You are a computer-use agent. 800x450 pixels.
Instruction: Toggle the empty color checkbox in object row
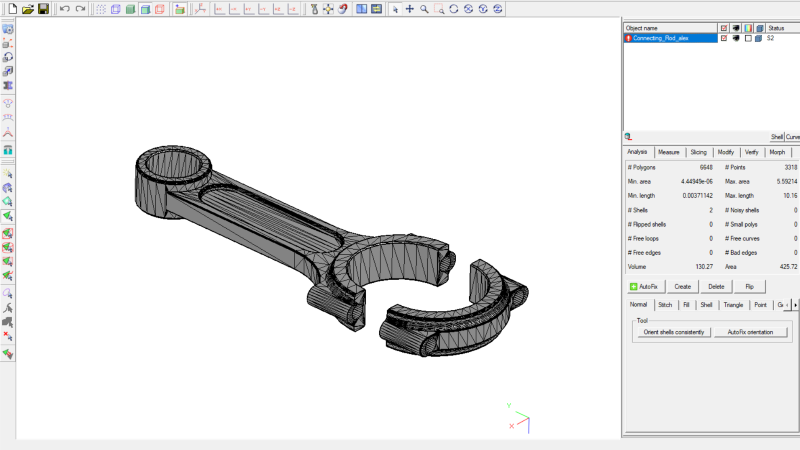(x=747, y=38)
